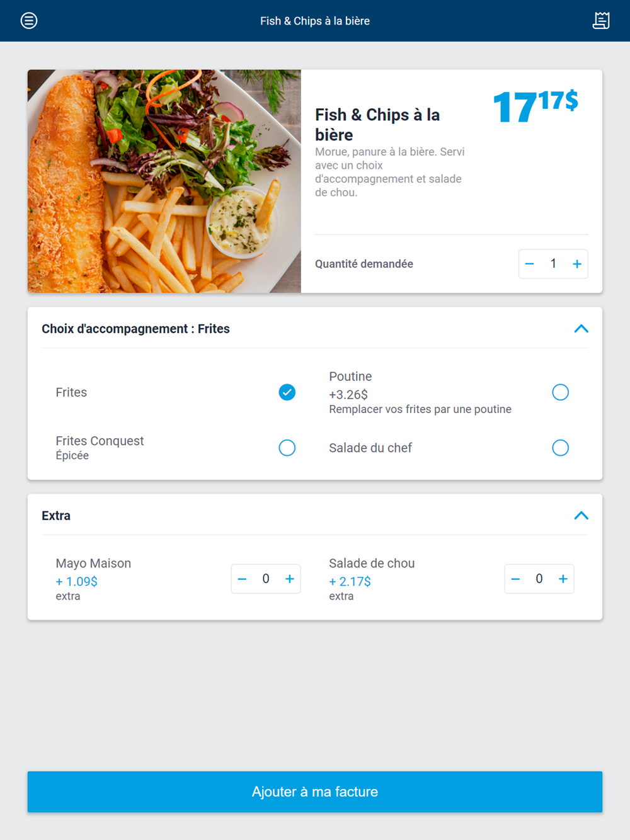Viewport: 630px width, 840px height.
Task: Decrease requested quantity with minus icon
Action: [x=530, y=264]
